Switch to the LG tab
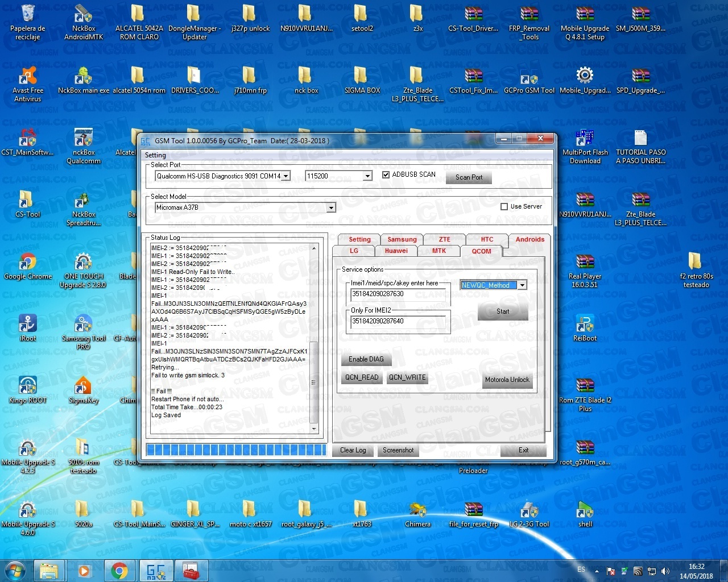Viewport: 728px width, 582px height. click(x=354, y=251)
